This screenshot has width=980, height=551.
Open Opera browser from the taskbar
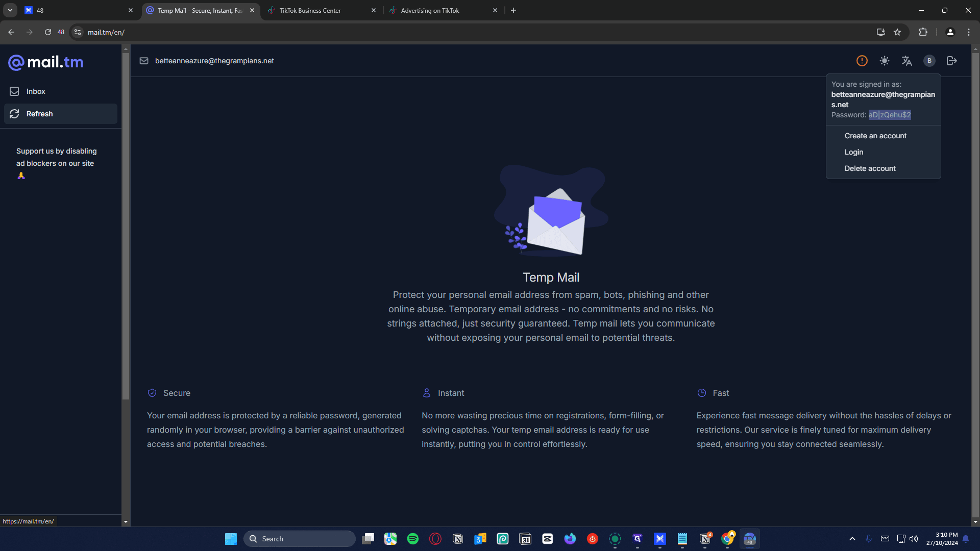tap(435, 539)
